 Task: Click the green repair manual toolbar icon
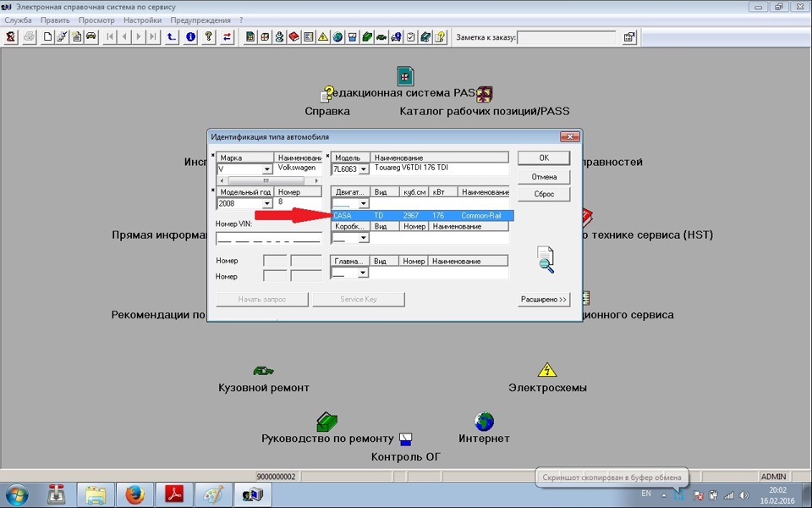366,36
